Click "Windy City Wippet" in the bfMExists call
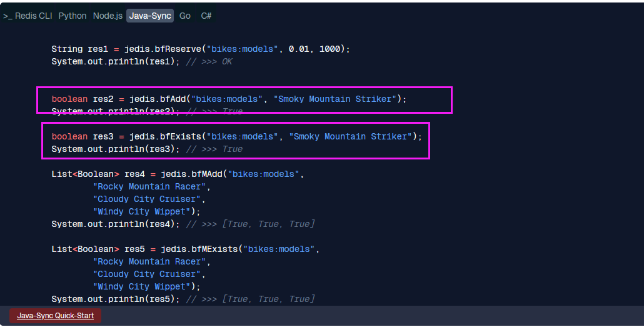This screenshot has height=327, width=644. tap(141, 287)
